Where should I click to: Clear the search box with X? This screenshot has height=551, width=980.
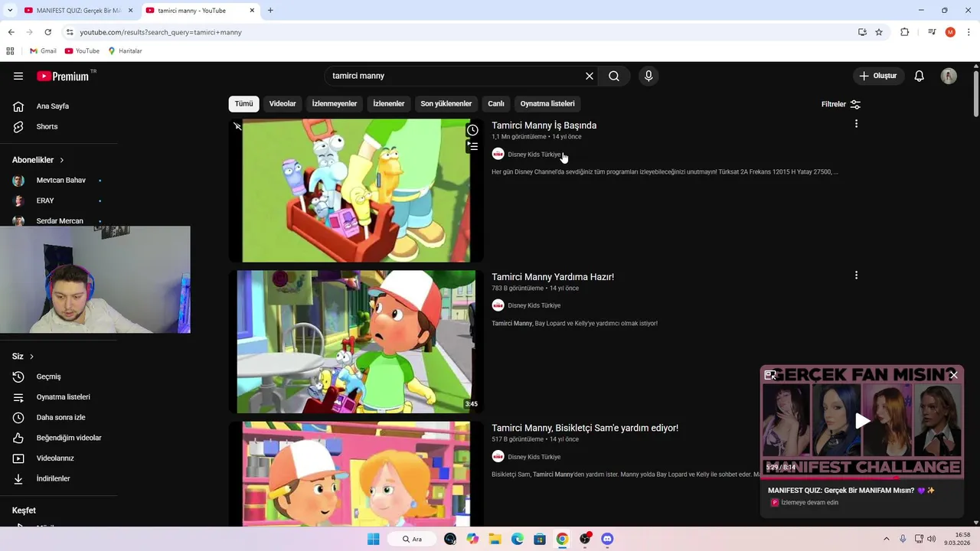pos(590,76)
